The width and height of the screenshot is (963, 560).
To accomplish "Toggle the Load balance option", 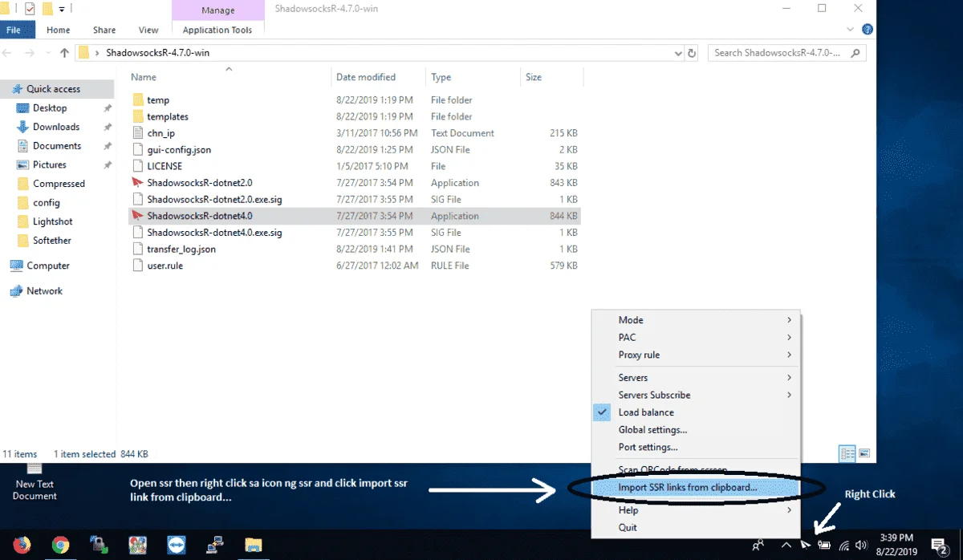I will pyautogui.click(x=644, y=412).
